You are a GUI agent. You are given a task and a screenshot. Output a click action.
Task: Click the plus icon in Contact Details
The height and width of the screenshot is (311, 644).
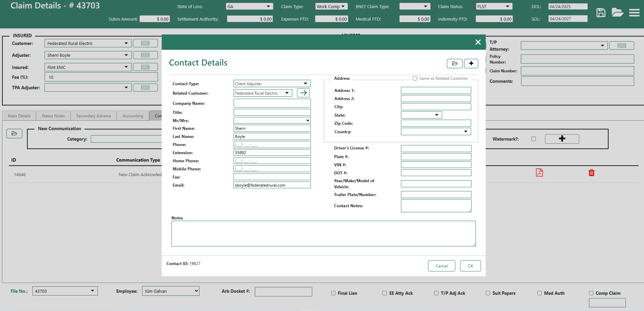pyautogui.click(x=471, y=64)
